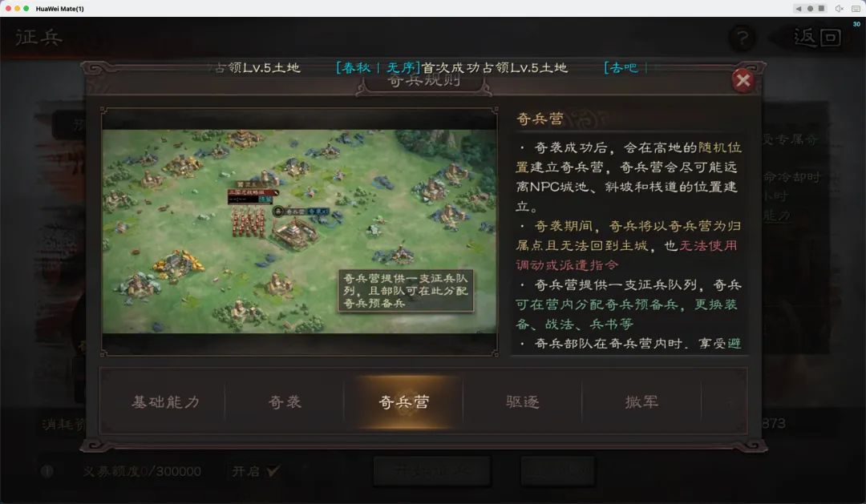Open the question mark help icon
Image resolution: width=866 pixels, height=504 pixels.
point(743,38)
